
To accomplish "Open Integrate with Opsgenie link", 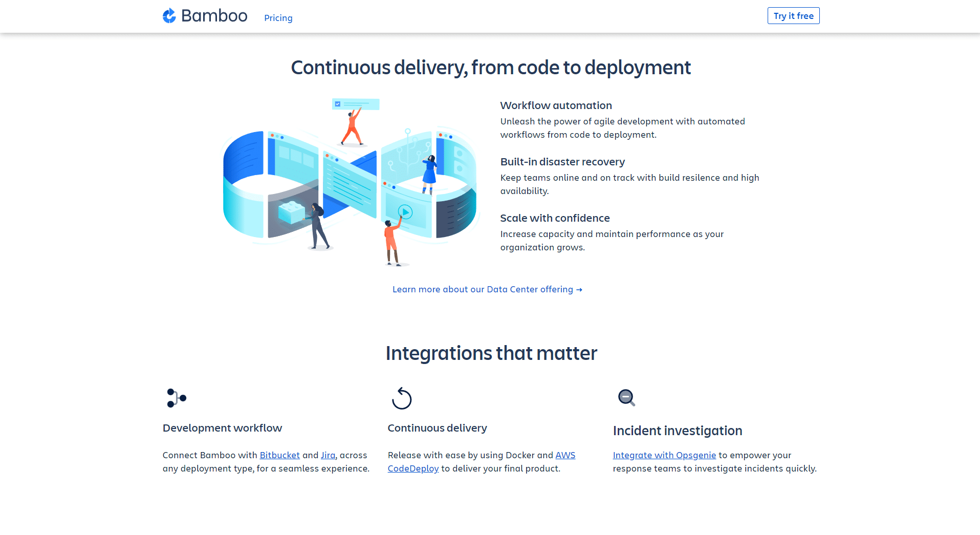I will 664,455.
